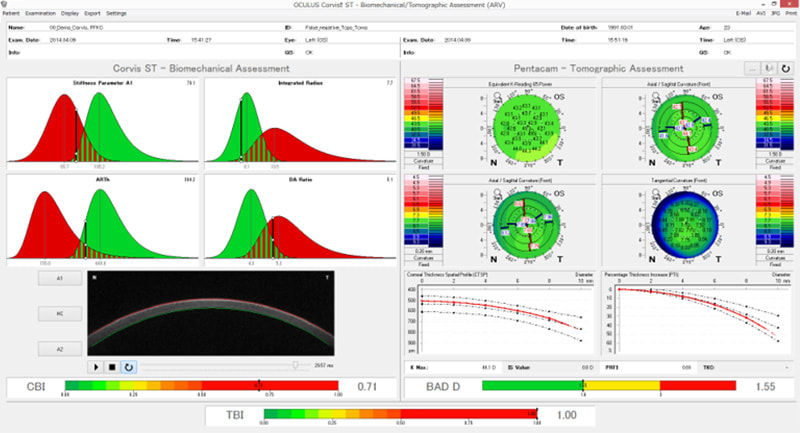Click the Equivalent K-Reading corneal map
Screen dimensions: 800x433
(x=527, y=129)
